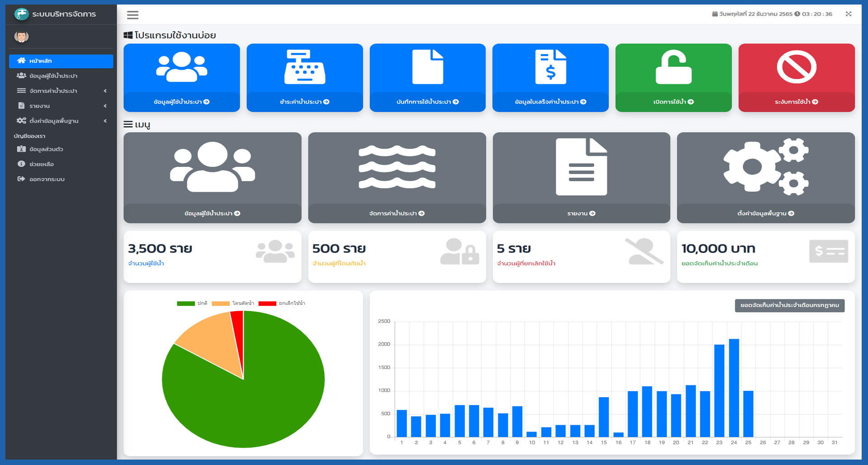Viewport: 868px width, 465px height.
Task: Click the green unlock icon tile
Action: [673, 67]
